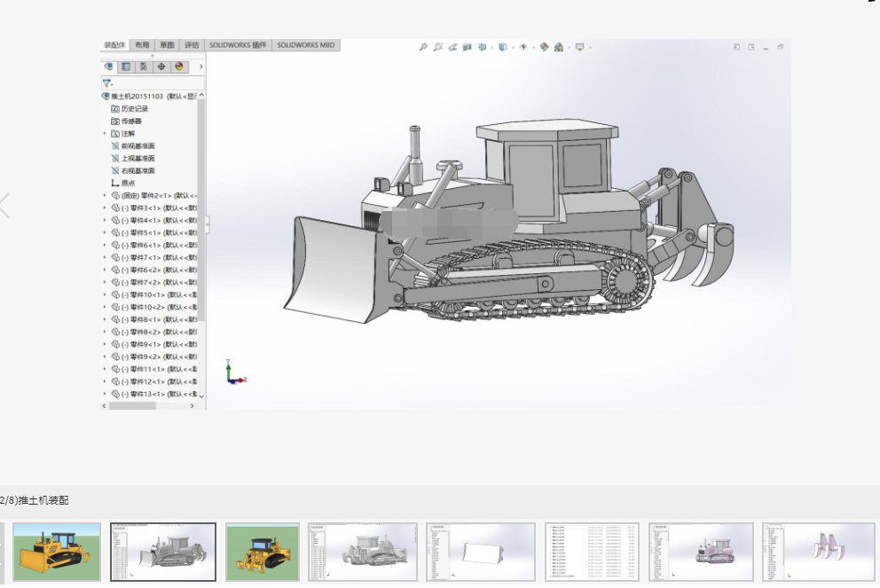Open the file list table thumbnail

point(592,553)
